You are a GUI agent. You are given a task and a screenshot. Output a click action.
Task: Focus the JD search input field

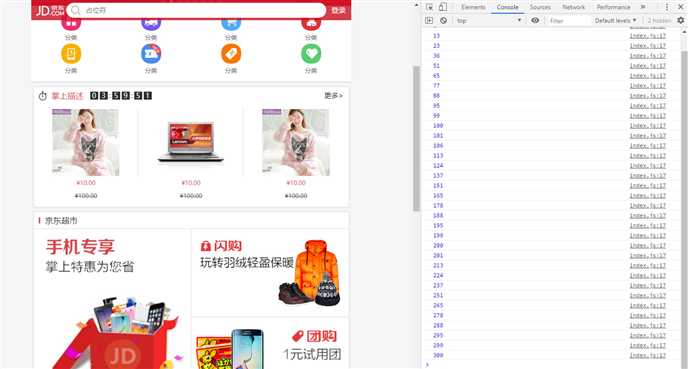(197, 10)
